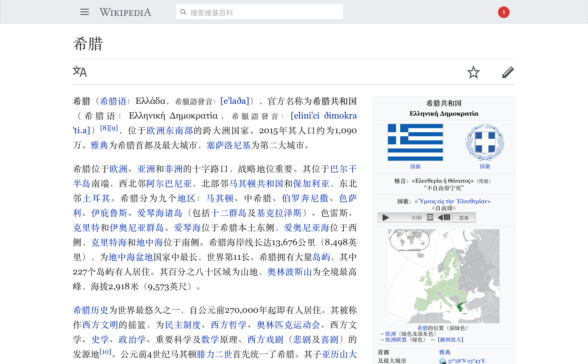588x364 pixels.
Task: Open the 腓力二世 link
Action: [x=214, y=354]
